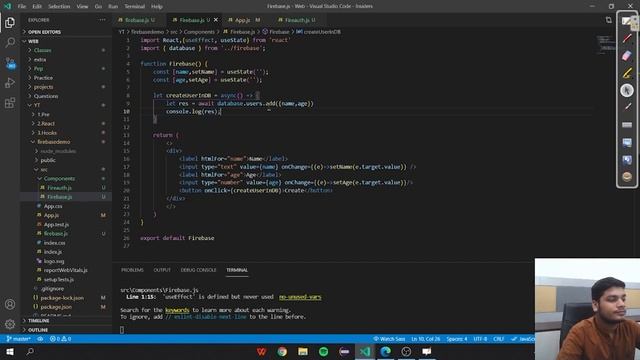Expand the projects folder

click(66, 87)
